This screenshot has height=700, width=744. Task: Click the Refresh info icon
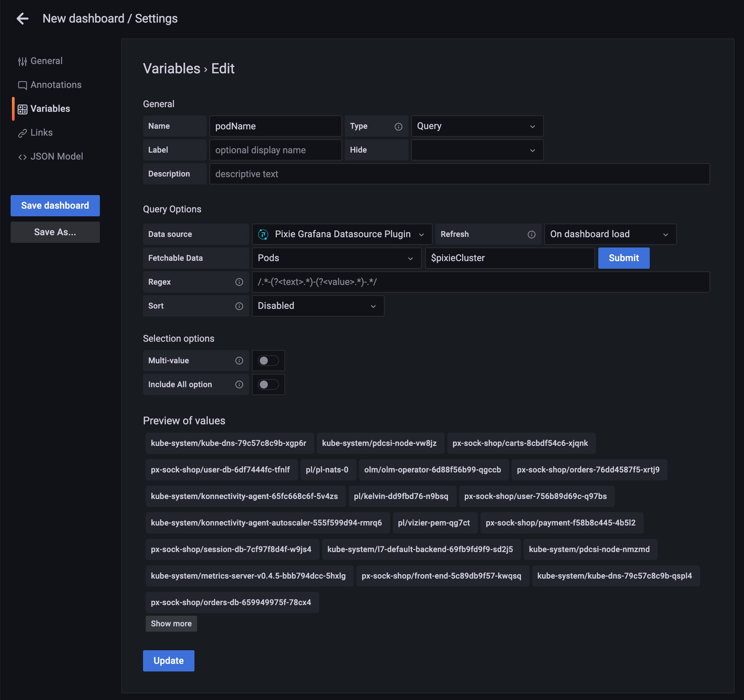[x=531, y=235]
